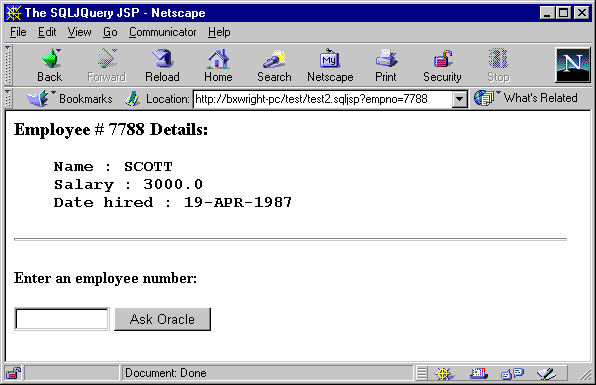Click the window resize grip corner
The width and height of the screenshot is (596, 385).
coord(585,374)
